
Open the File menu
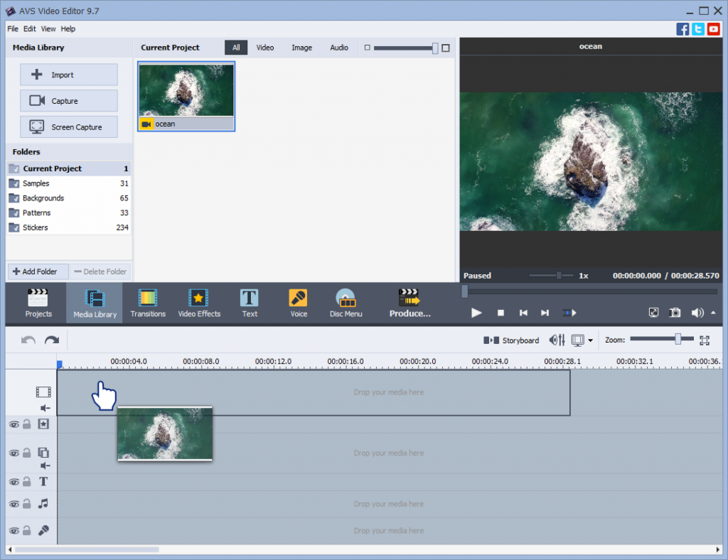click(13, 29)
